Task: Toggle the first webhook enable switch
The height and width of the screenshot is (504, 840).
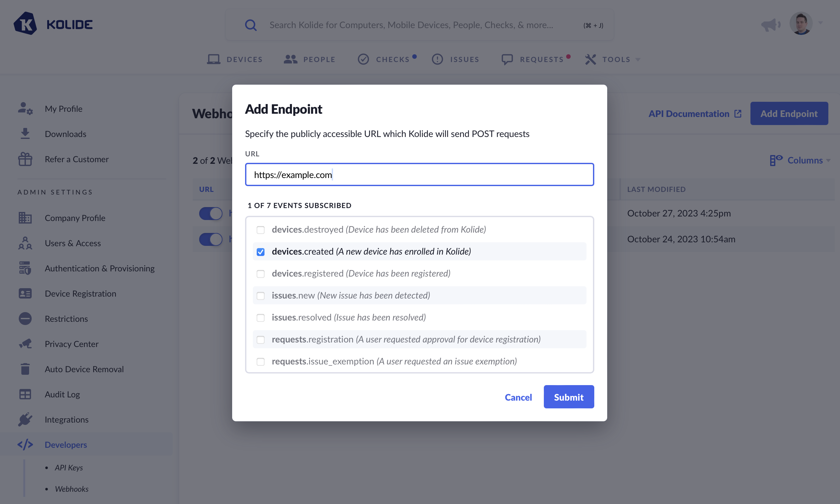Action: [x=211, y=213]
